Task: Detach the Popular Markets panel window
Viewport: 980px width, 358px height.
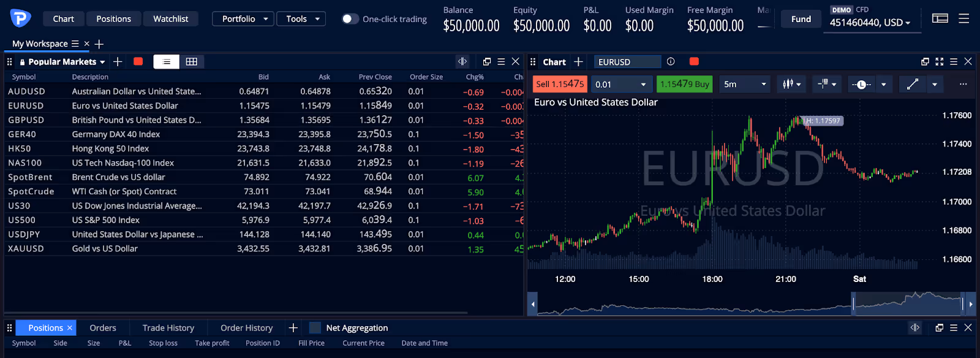Action: pyautogui.click(x=487, y=61)
